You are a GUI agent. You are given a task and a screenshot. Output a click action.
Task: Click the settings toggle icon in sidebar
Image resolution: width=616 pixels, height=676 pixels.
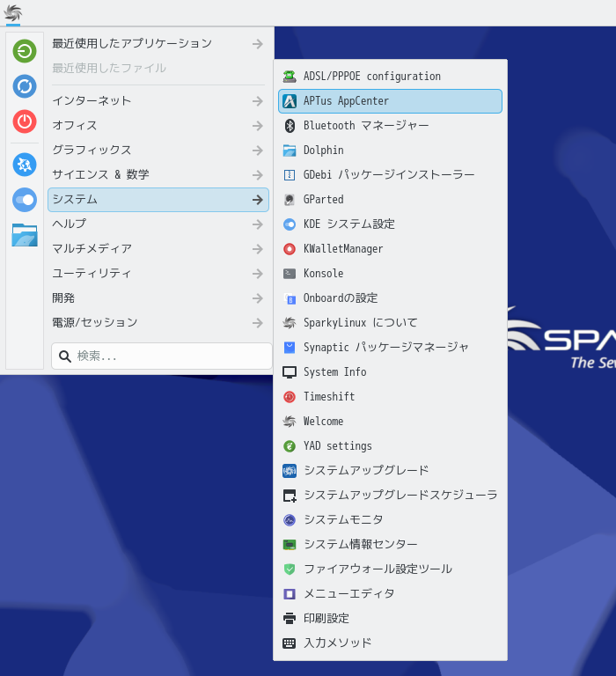click(25, 200)
